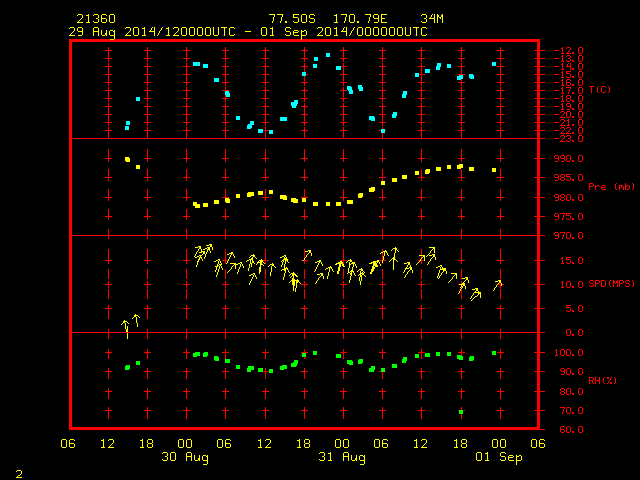Click the 31 Aug date label
The width and height of the screenshot is (640, 480).
[x=342, y=457]
